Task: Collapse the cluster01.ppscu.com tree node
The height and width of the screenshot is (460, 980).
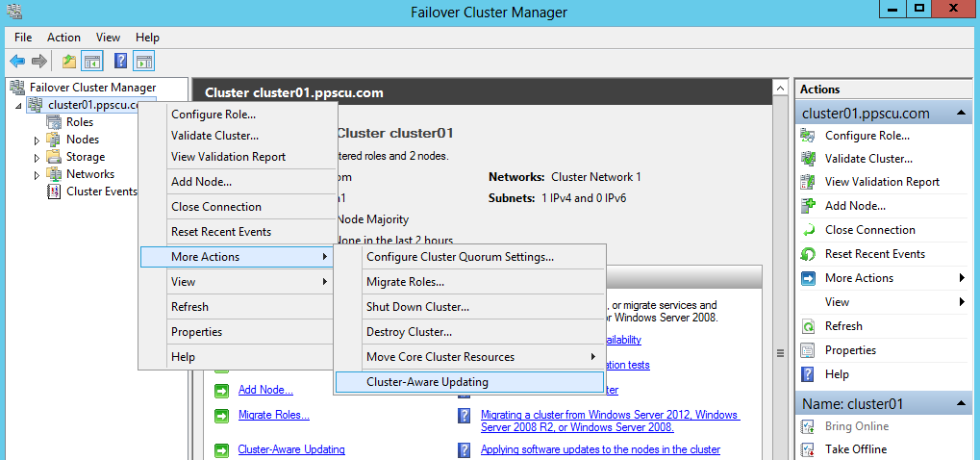Action: click(18, 106)
